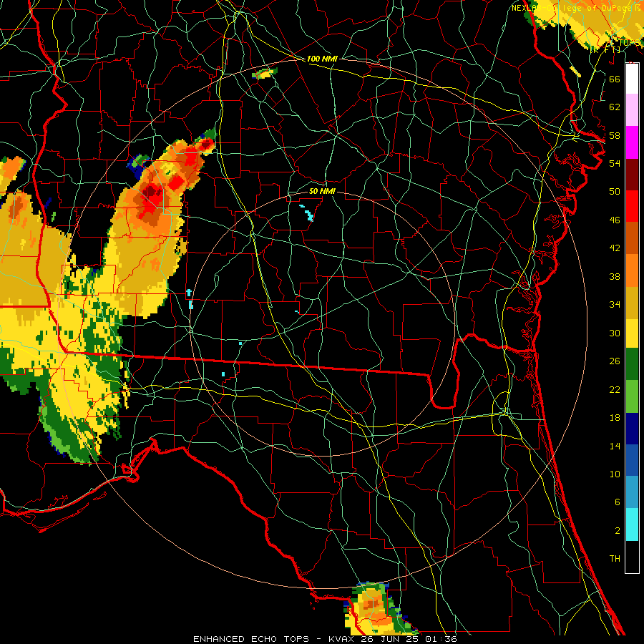
Task: Click the "KVAX" radar site identifier
Action: coord(342,639)
